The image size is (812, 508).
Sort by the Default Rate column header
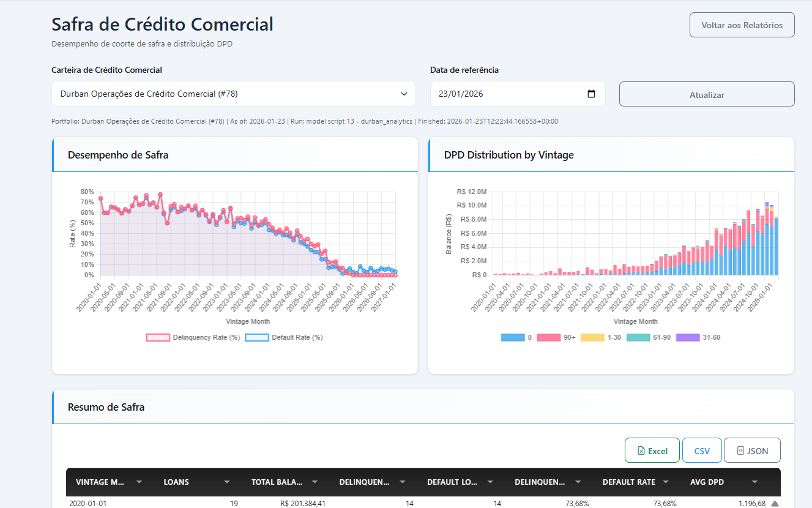(x=628, y=482)
